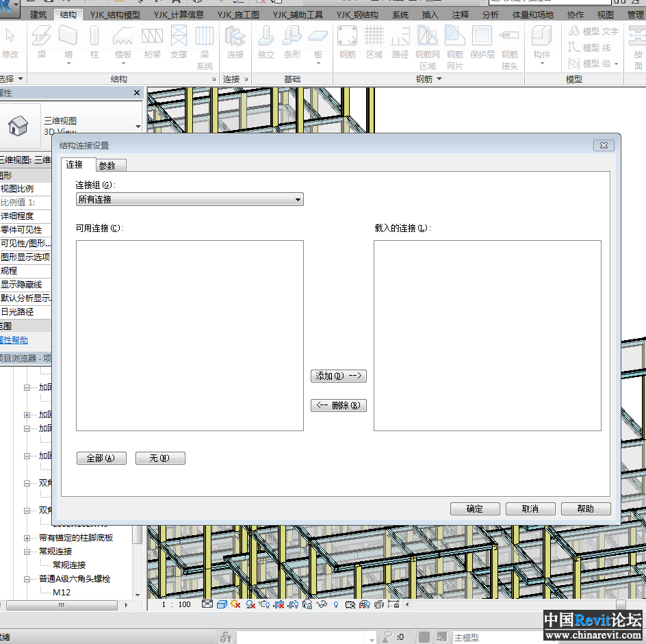Select the 钢筋网片 fabric sheet tool
The width and height of the screenshot is (646, 644).
click(455, 47)
